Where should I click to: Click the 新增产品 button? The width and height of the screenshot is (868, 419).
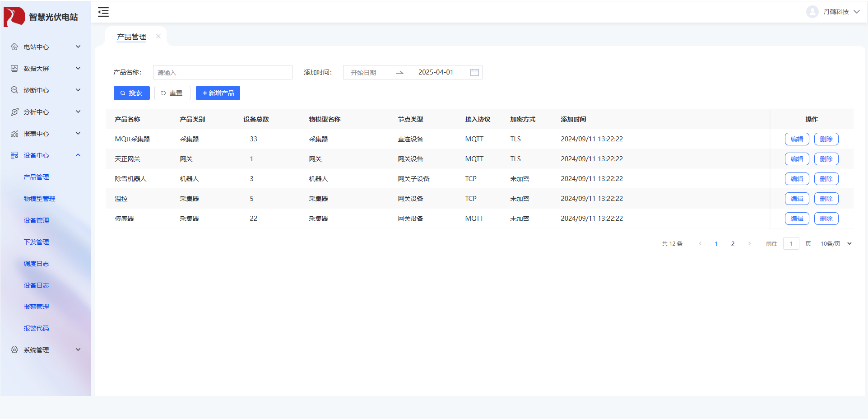pyautogui.click(x=218, y=93)
